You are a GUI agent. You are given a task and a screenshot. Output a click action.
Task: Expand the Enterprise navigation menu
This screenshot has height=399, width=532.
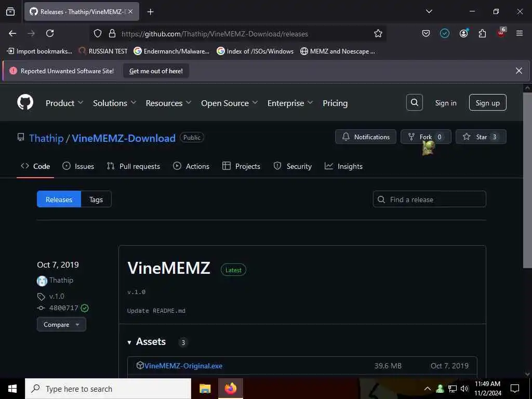click(x=290, y=103)
